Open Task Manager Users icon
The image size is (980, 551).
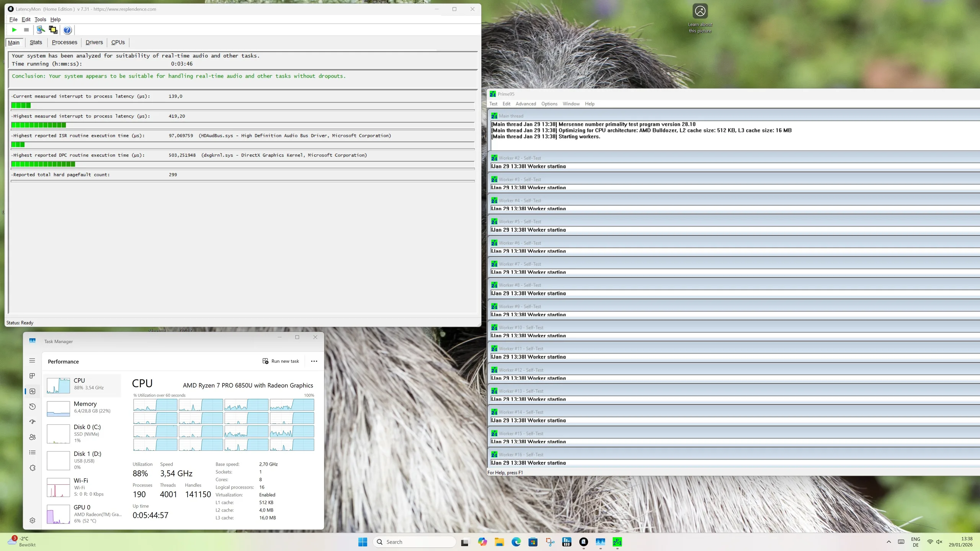coord(32,437)
